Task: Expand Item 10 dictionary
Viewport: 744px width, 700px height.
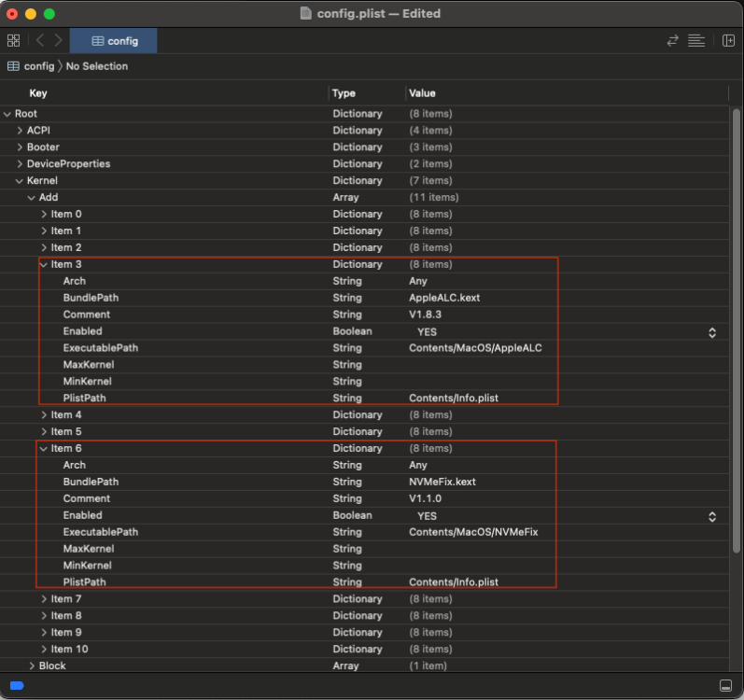Action: point(44,649)
